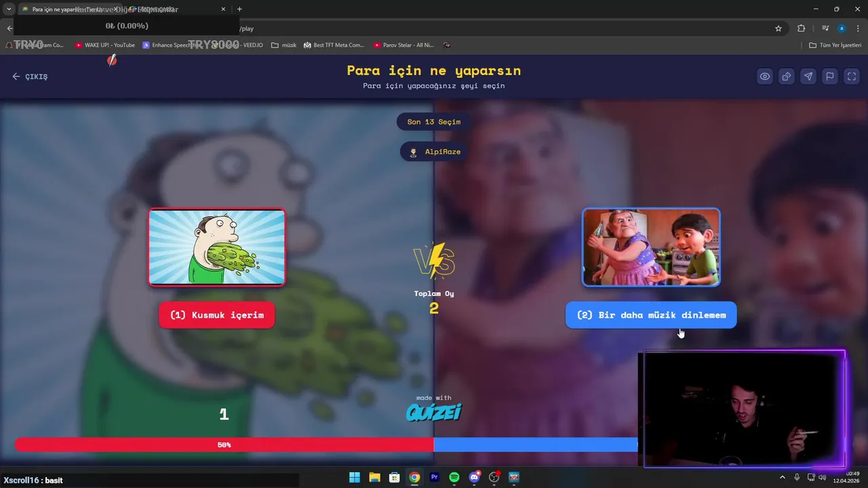Open WAKE UP! - YouTube bookmark
The height and width of the screenshot is (488, 868).
pos(105,45)
